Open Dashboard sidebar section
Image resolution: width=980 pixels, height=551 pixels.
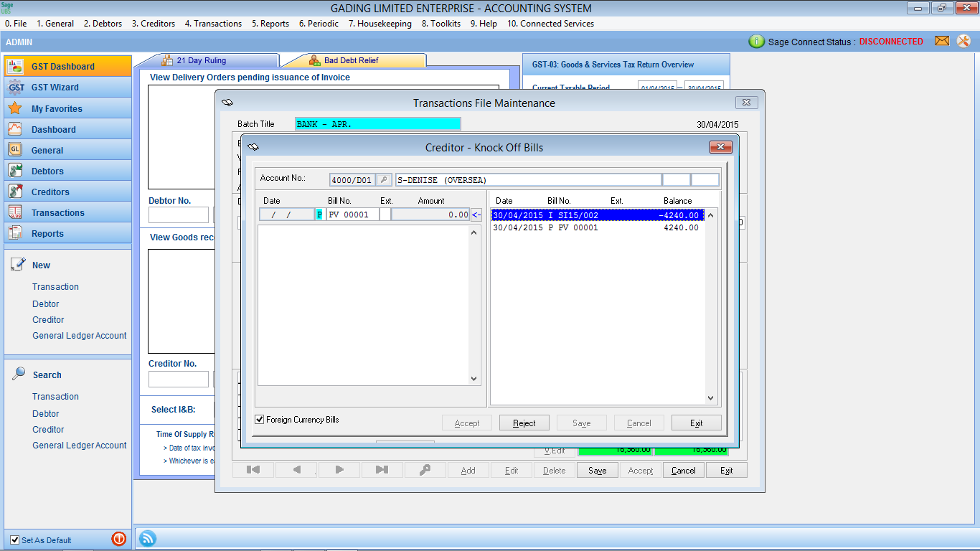coord(68,129)
